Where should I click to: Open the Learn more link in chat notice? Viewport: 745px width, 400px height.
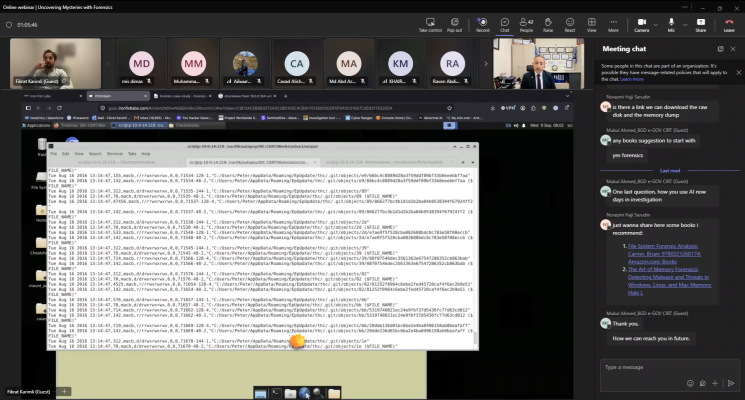(631, 79)
